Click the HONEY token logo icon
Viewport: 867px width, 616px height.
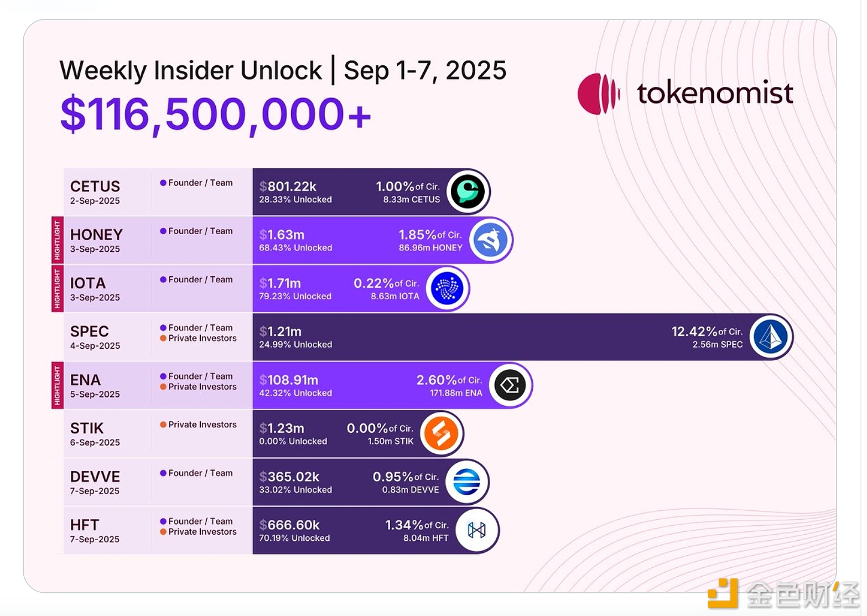[x=490, y=240]
